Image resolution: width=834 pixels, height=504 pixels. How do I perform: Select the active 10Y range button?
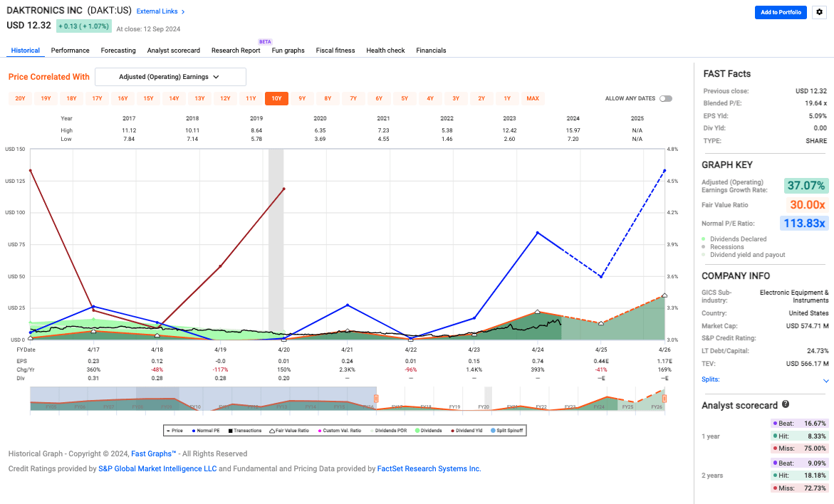point(276,98)
